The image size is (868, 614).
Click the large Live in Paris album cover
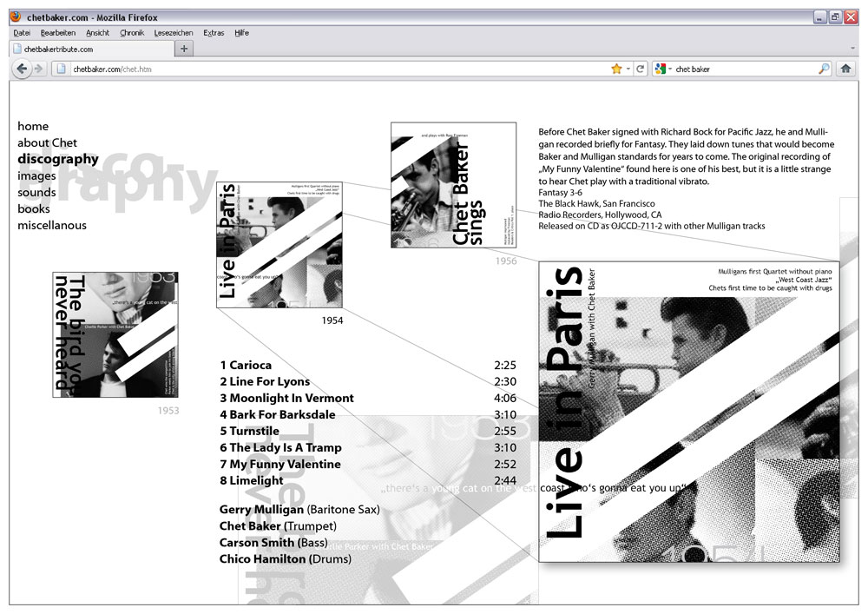[x=689, y=412]
